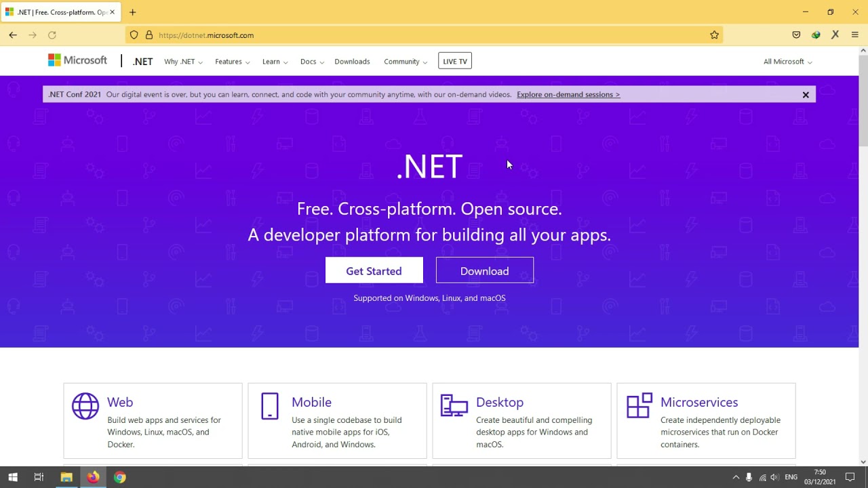Click the Web globe icon
868x488 pixels.
coord(85,406)
